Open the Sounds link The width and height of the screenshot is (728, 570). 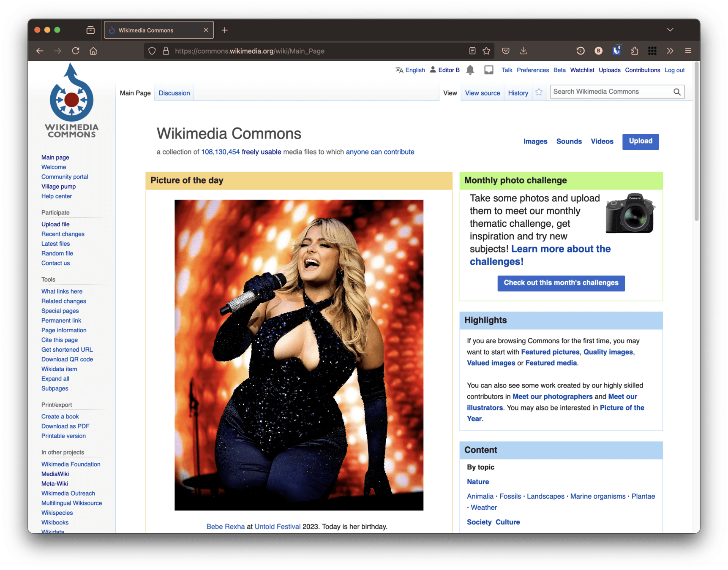point(569,141)
